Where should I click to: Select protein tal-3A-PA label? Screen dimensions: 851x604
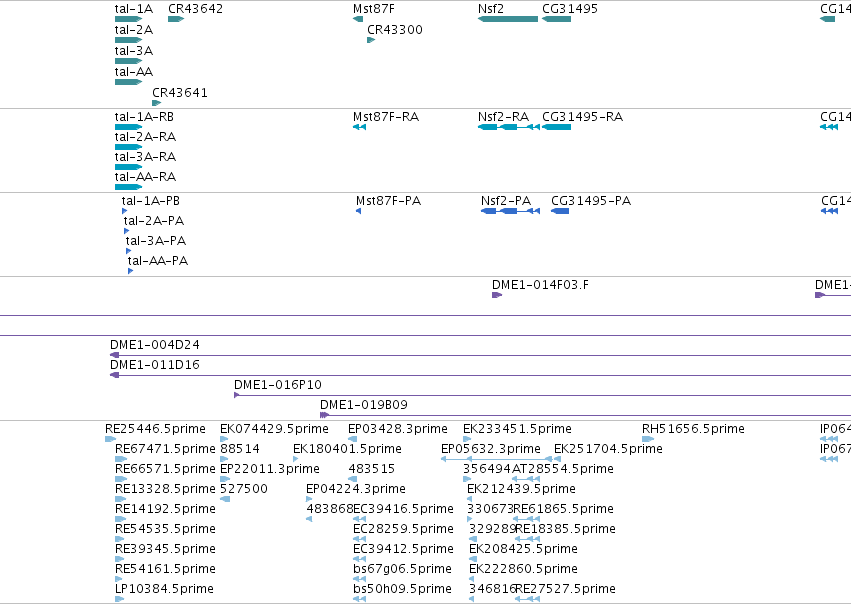[x=156, y=241]
